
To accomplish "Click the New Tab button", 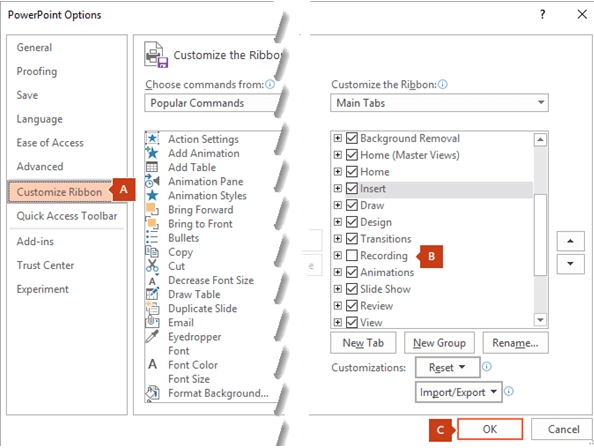I will click(x=363, y=343).
